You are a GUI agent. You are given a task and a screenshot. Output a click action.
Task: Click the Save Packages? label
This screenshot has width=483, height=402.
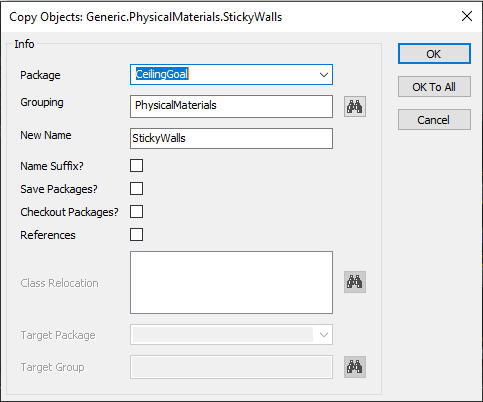[x=59, y=189]
